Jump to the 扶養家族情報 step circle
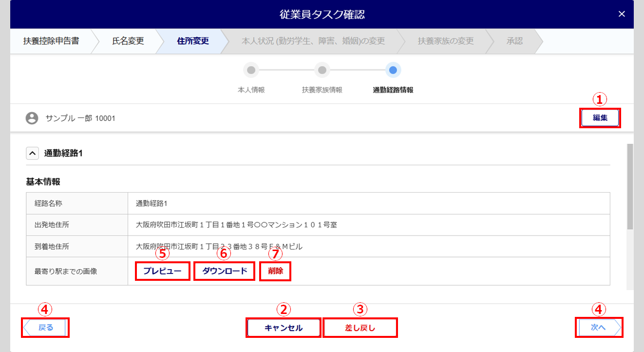The width and height of the screenshot is (644, 352). pos(322,70)
